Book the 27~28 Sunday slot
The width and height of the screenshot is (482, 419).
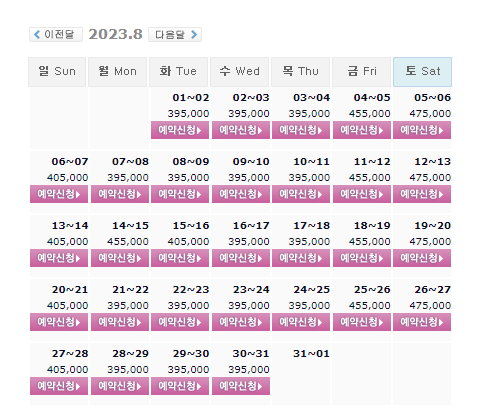click(59, 386)
